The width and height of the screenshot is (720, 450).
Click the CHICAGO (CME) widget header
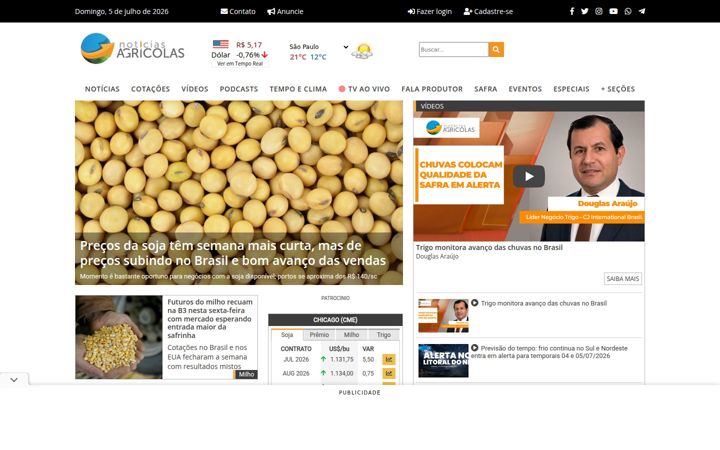pyautogui.click(x=335, y=320)
